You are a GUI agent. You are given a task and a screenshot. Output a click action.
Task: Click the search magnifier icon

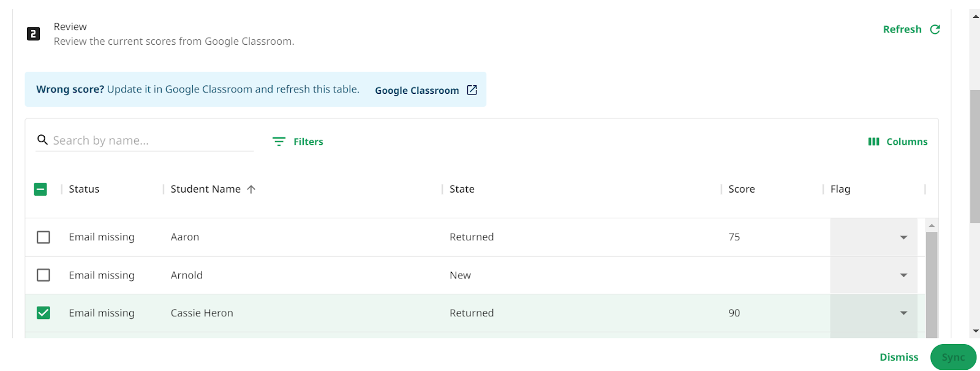(42, 140)
